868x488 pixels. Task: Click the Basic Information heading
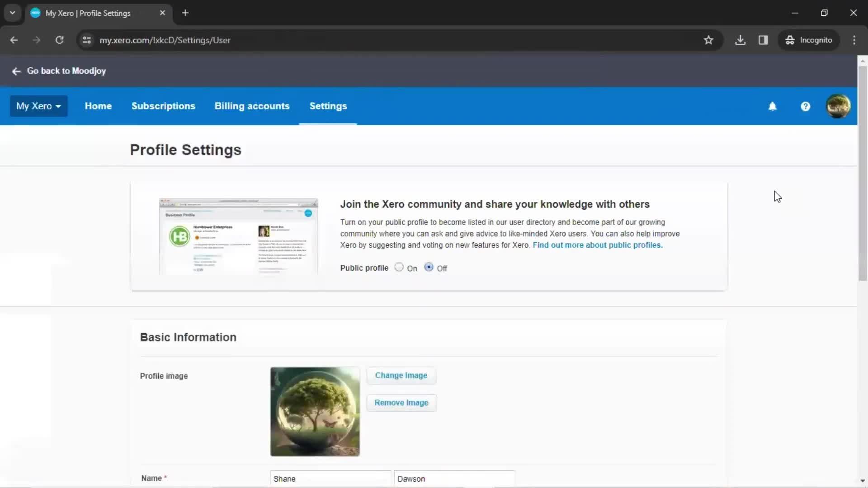pyautogui.click(x=188, y=337)
